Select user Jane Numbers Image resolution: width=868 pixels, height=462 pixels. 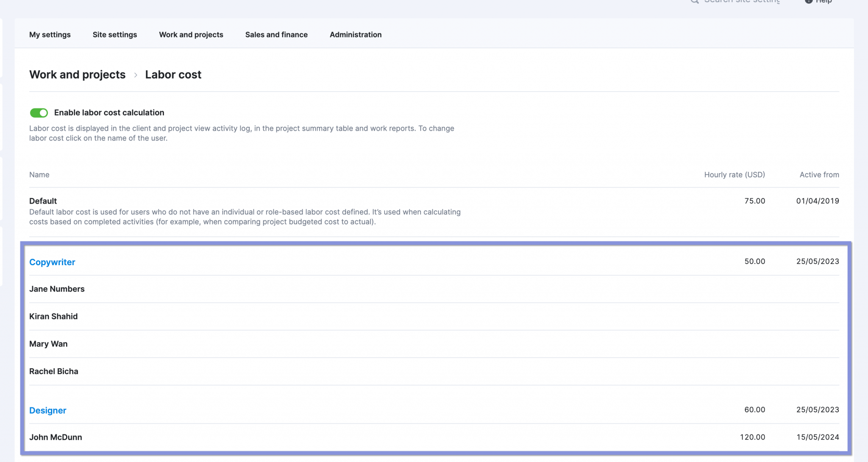pyautogui.click(x=57, y=289)
